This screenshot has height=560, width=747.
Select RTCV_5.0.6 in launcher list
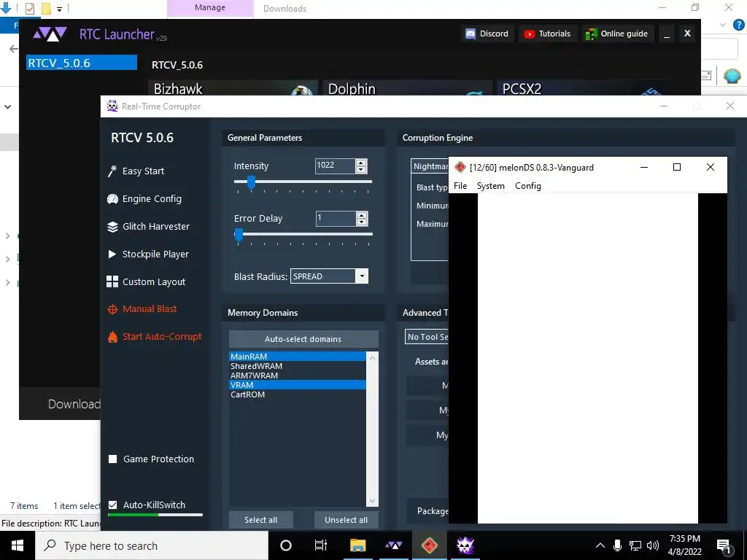coord(82,63)
